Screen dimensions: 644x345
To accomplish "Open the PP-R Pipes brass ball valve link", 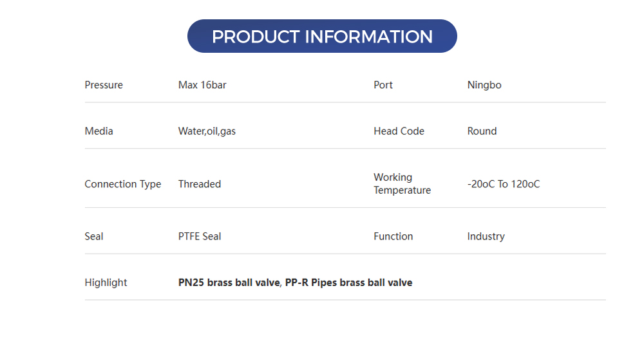I will pos(348,283).
